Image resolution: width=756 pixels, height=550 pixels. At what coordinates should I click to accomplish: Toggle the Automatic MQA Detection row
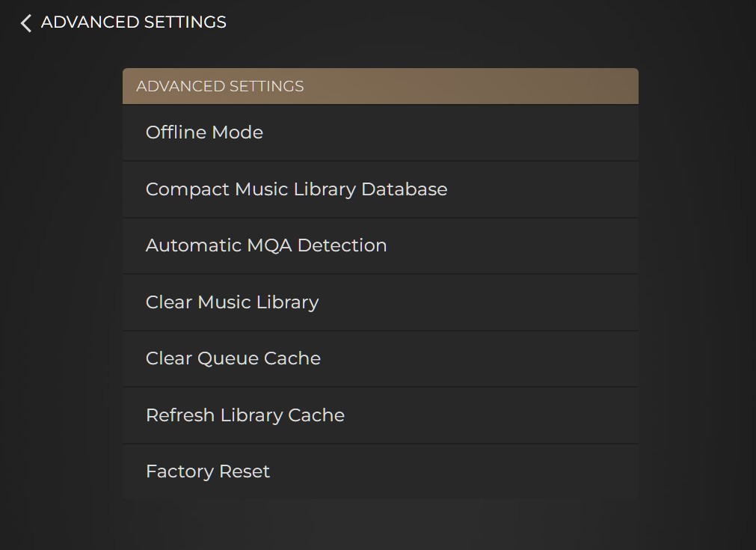[x=380, y=245]
